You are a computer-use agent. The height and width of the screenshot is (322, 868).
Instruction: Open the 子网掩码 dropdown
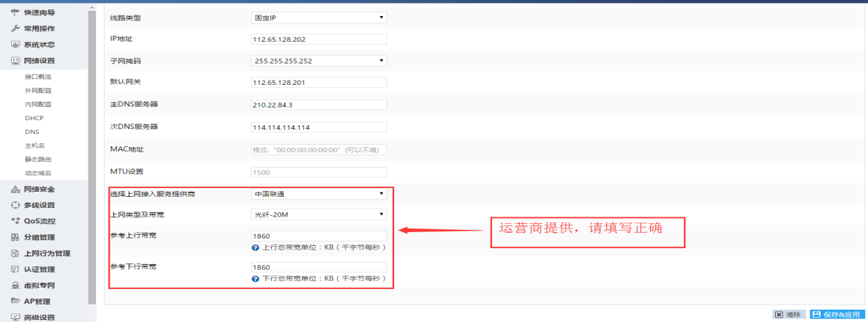318,61
